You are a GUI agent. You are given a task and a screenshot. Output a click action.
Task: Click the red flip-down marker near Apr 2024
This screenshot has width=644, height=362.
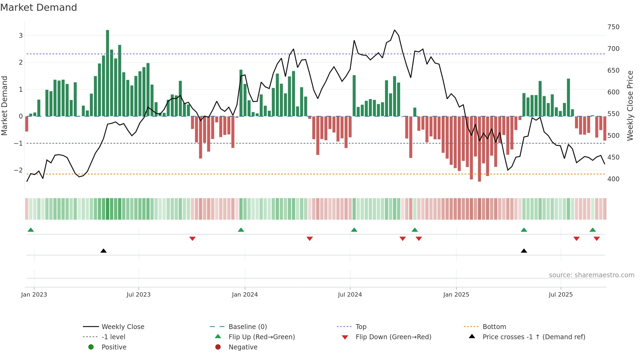[310, 239]
